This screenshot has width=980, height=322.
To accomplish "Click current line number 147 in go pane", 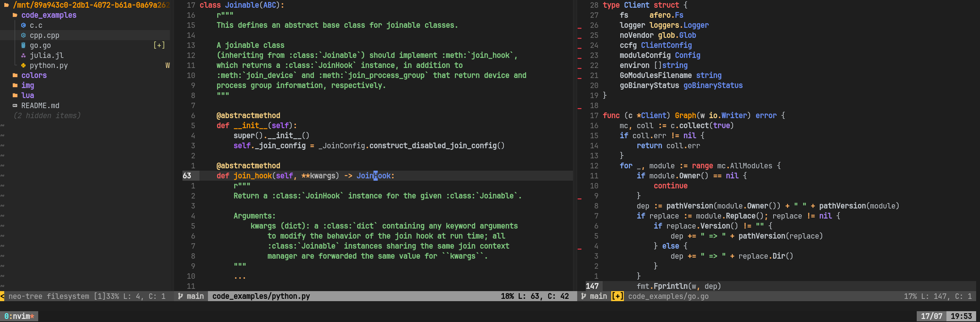I will click(592, 286).
